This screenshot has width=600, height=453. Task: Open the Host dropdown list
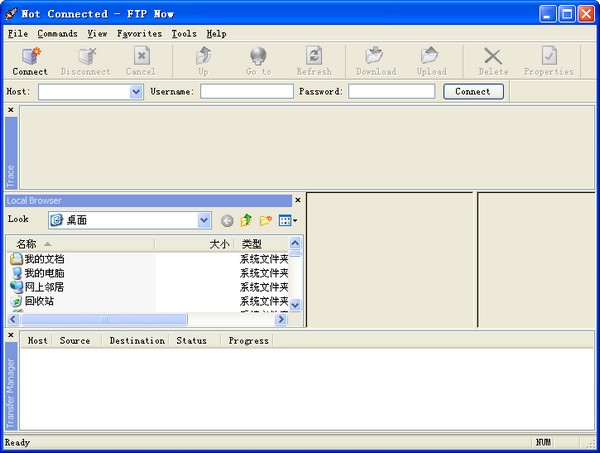click(x=136, y=92)
